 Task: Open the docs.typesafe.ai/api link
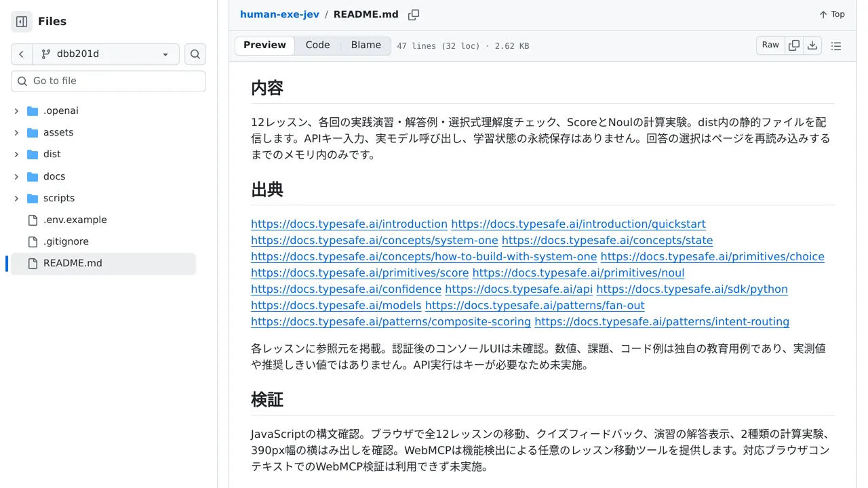(x=519, y=289)
